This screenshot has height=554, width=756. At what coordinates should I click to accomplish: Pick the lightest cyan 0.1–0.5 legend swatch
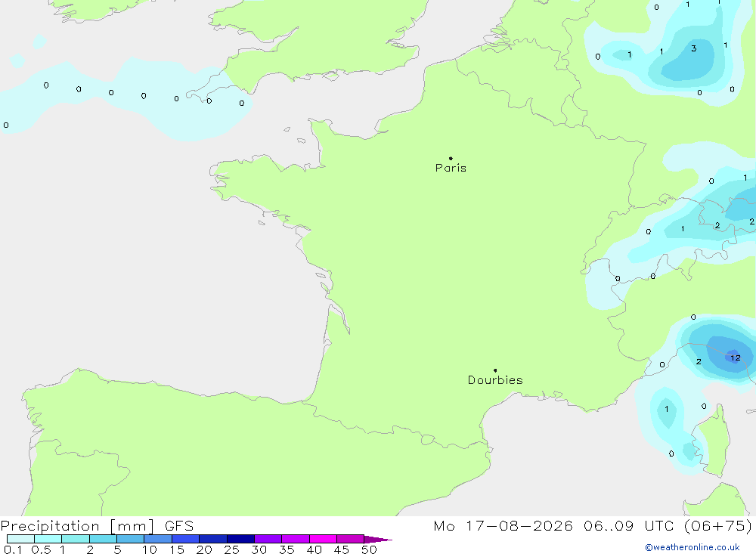20,539
